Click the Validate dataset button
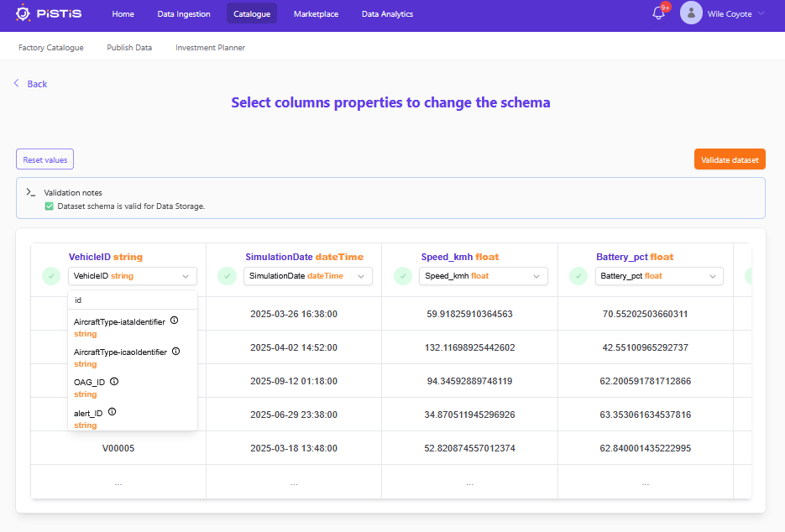Screen dimensions: 785x532 (730, 159)
